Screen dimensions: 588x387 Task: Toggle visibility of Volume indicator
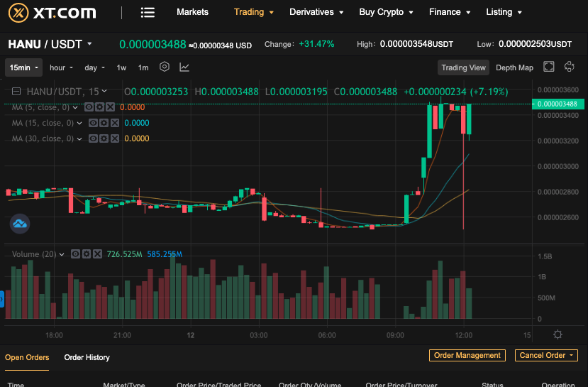coord(75,254)
